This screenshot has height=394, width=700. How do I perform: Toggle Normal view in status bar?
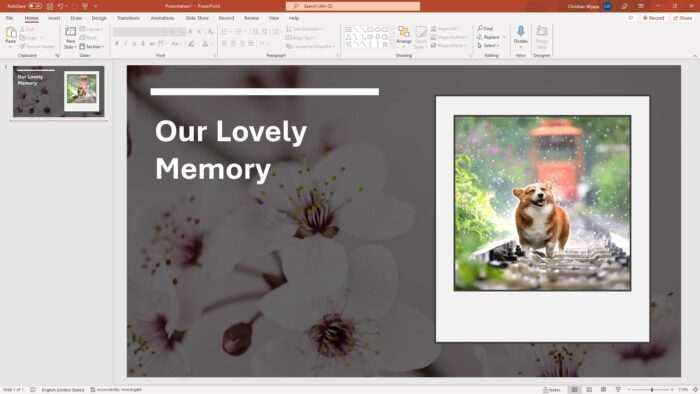pos(574,390)
